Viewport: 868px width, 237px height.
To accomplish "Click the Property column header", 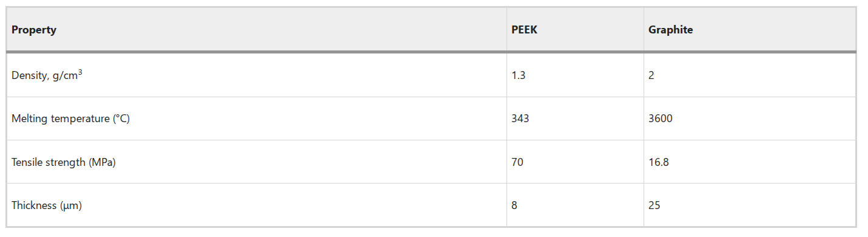I will (x=34, y=30).
